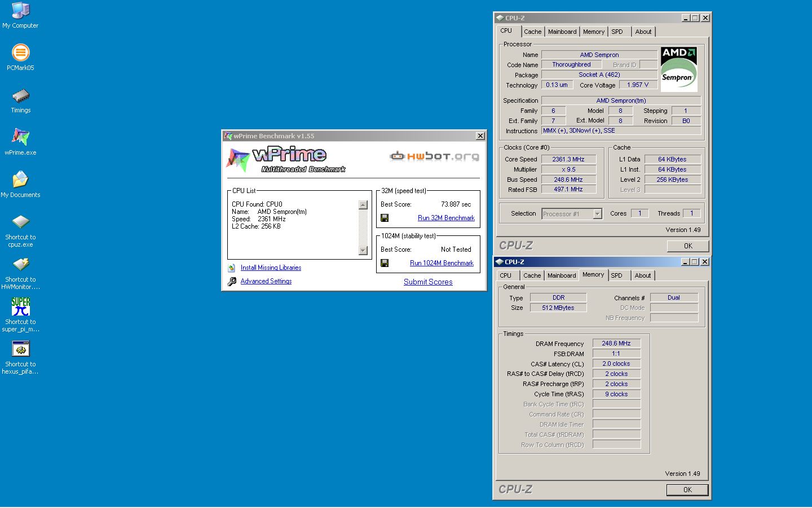
Task: Click the HWBOT.org logo in wPrime
Action: pos(435,156)
